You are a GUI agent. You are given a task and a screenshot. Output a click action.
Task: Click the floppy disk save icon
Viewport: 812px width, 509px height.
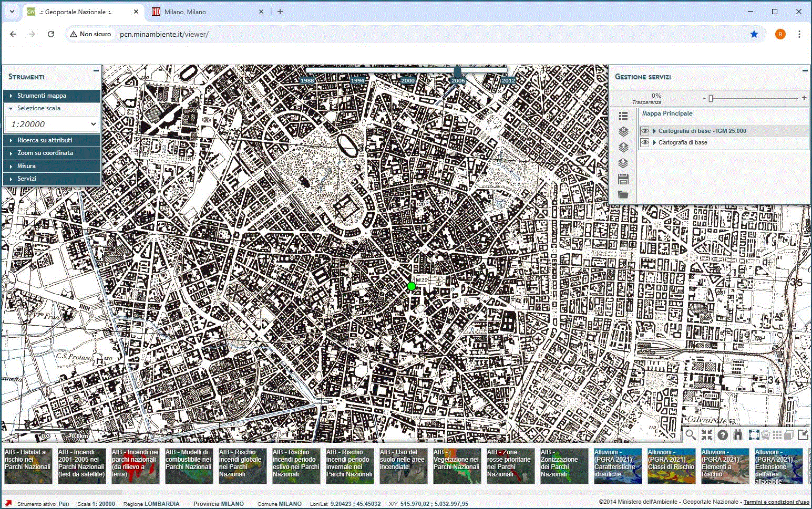[x=623, y=180]
